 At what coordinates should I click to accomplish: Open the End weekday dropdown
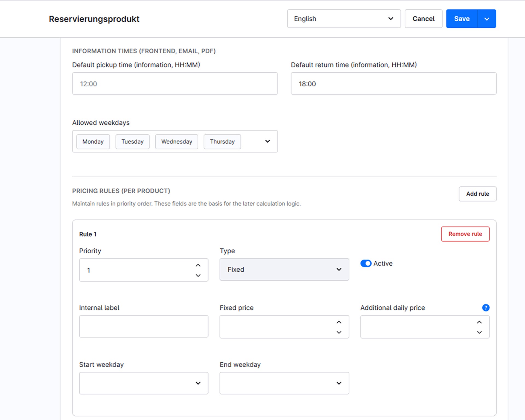click(x=284, y=383)
